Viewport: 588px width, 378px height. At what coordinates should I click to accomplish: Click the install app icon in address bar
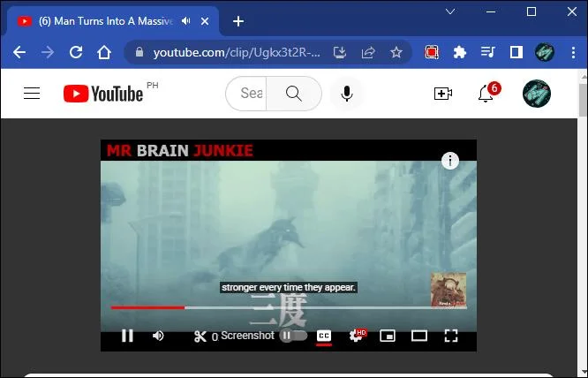pyautogui.click(x=340, y=52)
